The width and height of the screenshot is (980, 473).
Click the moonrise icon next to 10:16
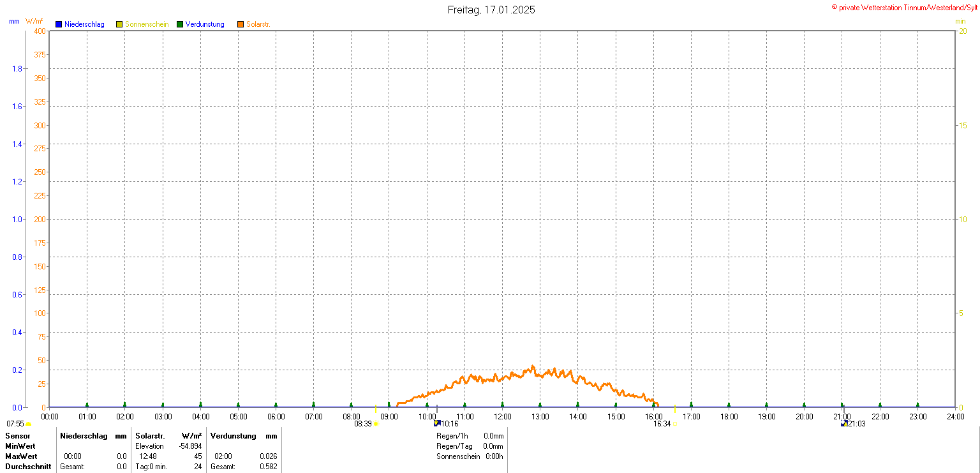coord(437,423)
